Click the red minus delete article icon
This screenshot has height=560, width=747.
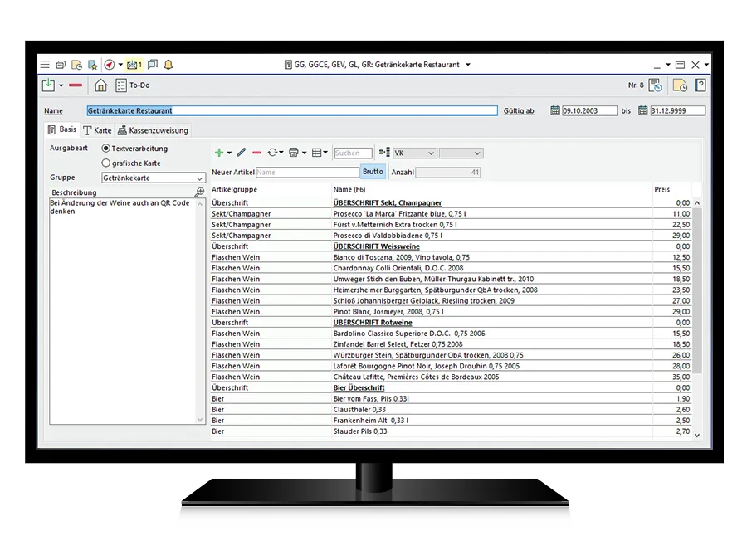pyautogui.click(x=256, y=153)
